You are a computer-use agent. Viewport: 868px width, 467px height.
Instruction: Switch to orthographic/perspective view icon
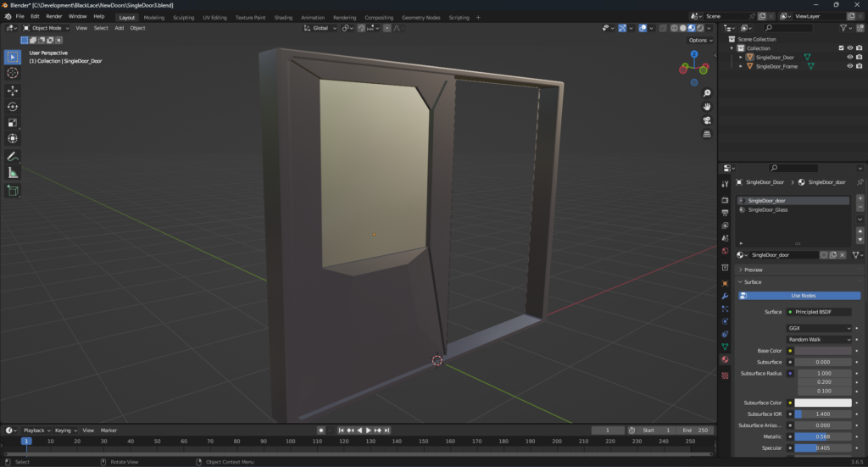pos(707,134)
